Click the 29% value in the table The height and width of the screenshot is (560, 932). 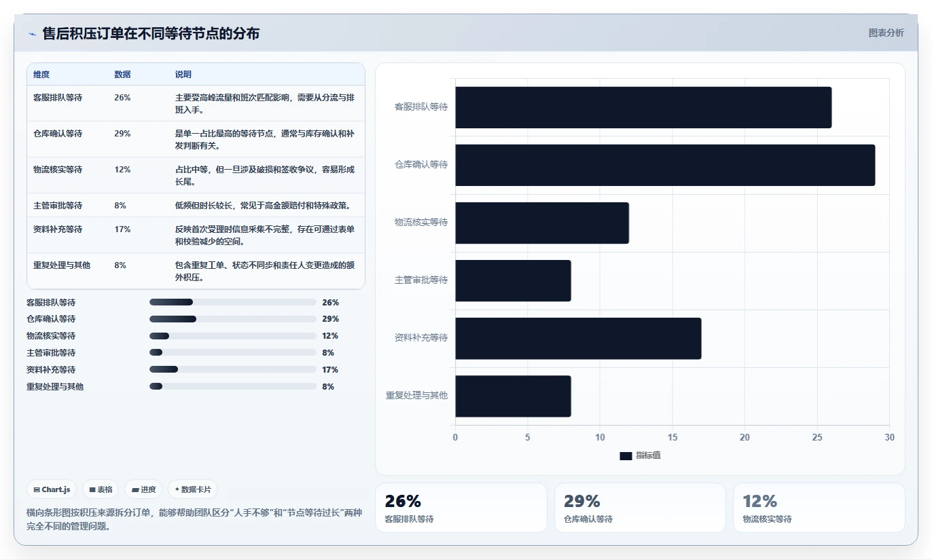122,134
